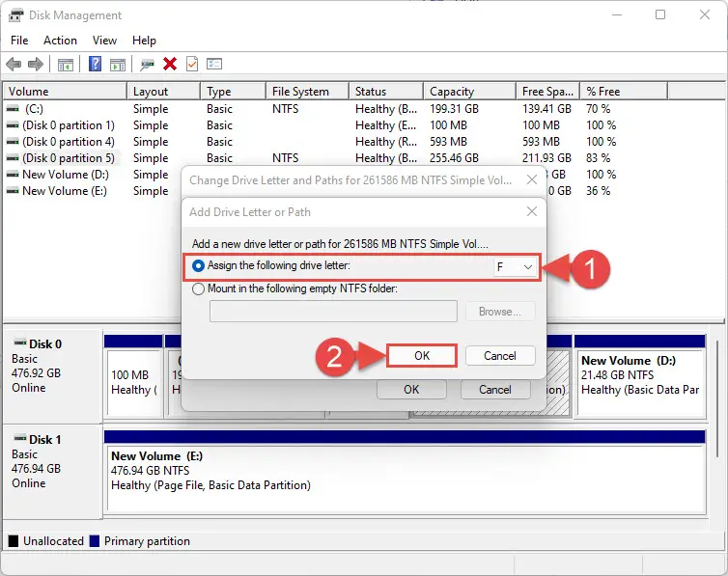The height and width of the screenshot is (576, 728).
Task: Click the red X Delete toolbar icon
Action: click(x=170, y=64)
